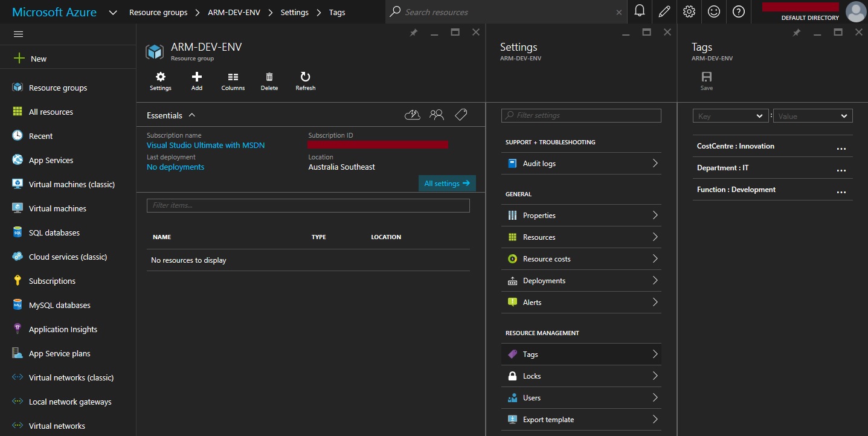
Task: Sort by the TYPE column header
Action: pyautogui.click(x=319, y=237)
